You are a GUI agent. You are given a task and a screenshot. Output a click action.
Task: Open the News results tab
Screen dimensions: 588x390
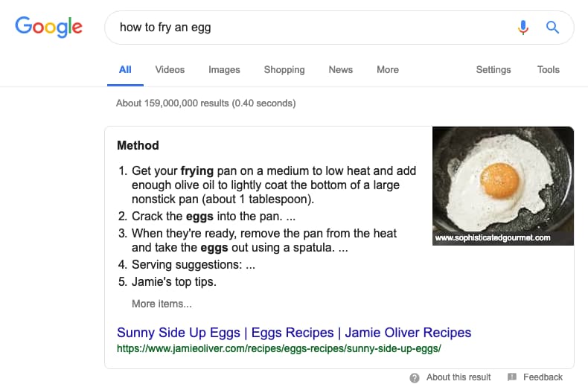click(340, 70)
